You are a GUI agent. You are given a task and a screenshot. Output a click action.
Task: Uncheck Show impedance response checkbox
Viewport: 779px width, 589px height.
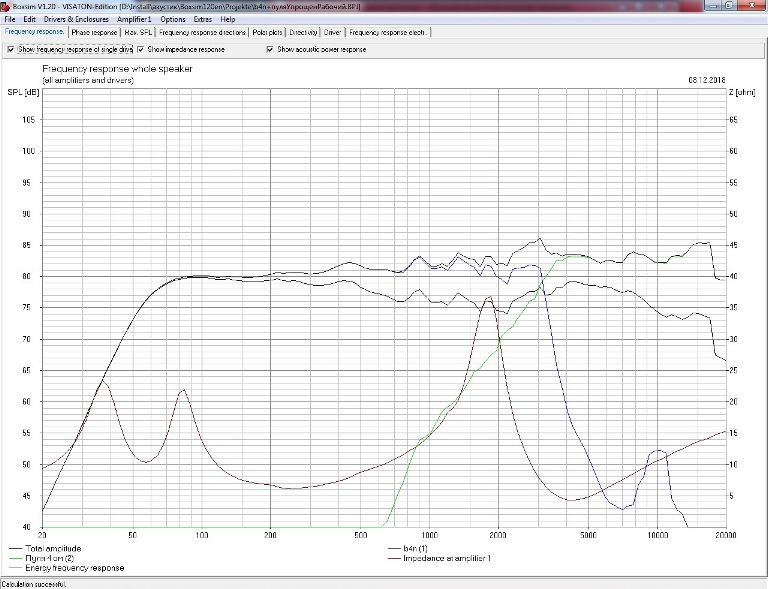click(141, 49)
